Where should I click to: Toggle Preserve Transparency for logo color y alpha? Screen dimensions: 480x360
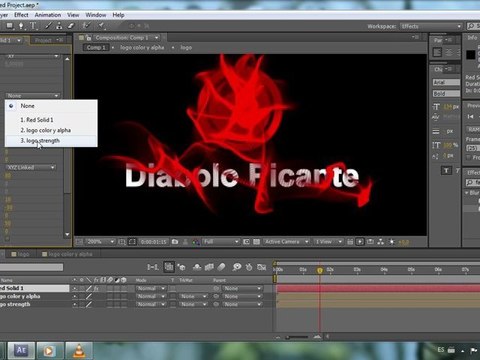point(173,296)
